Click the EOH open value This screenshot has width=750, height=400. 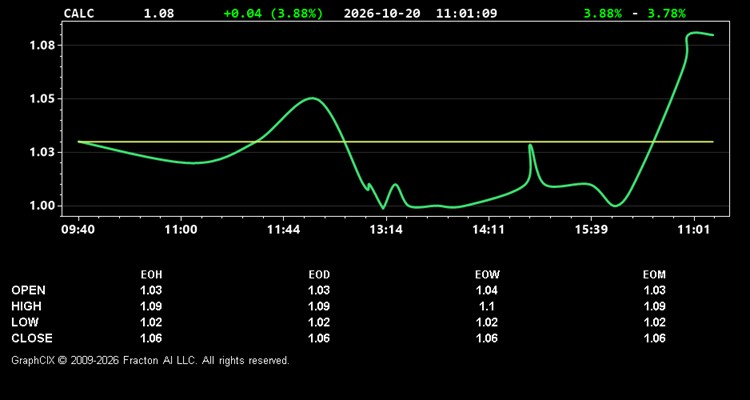(151, 290)
